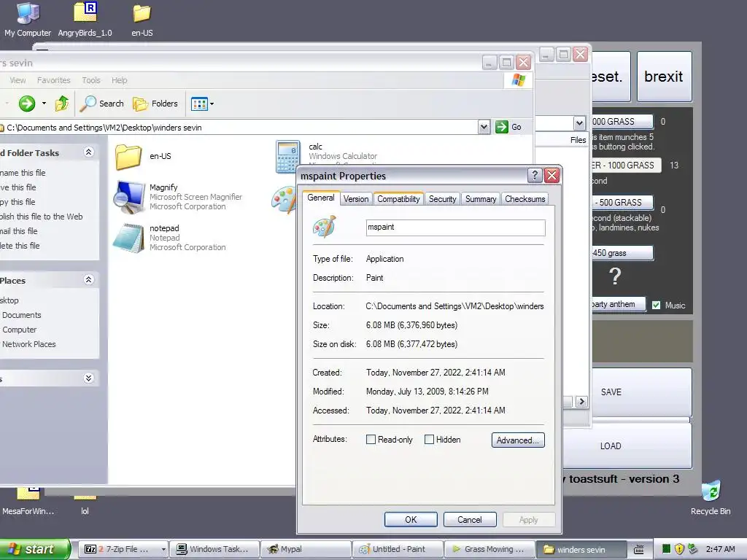The image size is (747, 560).
Task: Open the Forward button history dropdown
Action: click(x=44, y=104)
